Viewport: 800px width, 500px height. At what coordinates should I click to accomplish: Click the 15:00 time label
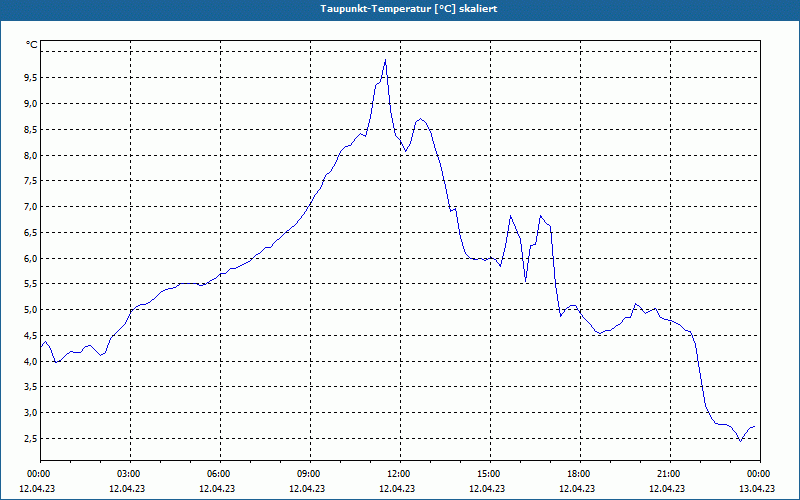point(490,474)
